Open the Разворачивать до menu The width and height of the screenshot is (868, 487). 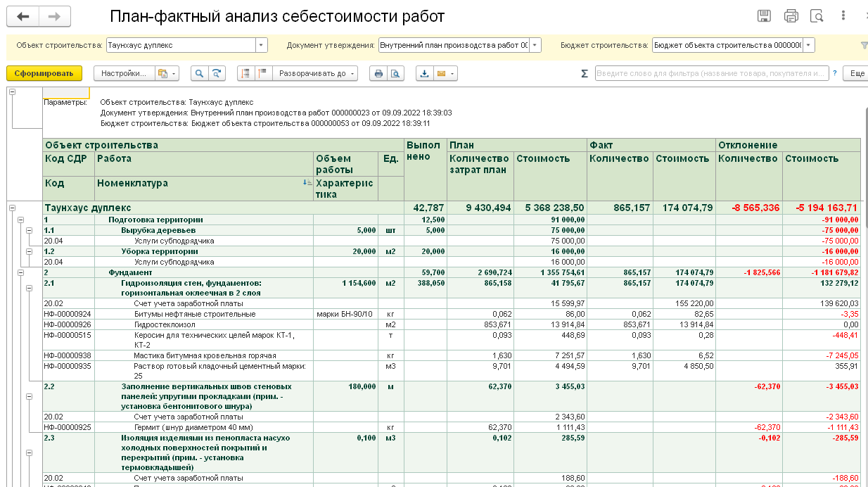coord(316,73)
